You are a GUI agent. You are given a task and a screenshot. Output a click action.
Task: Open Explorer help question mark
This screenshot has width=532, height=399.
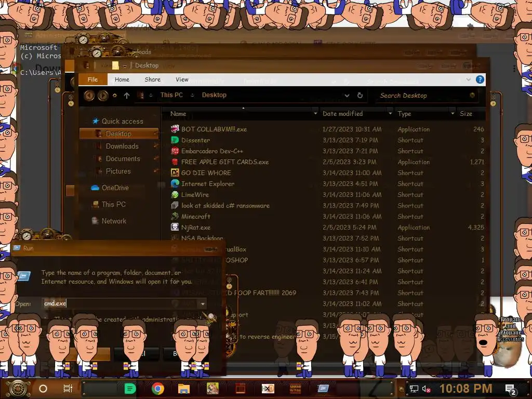tap(480, 79)
